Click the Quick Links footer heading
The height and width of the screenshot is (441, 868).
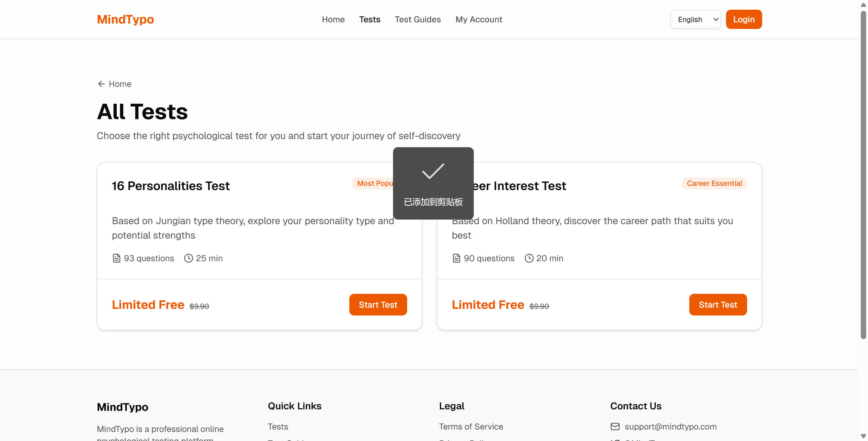(x=294, y=406)
